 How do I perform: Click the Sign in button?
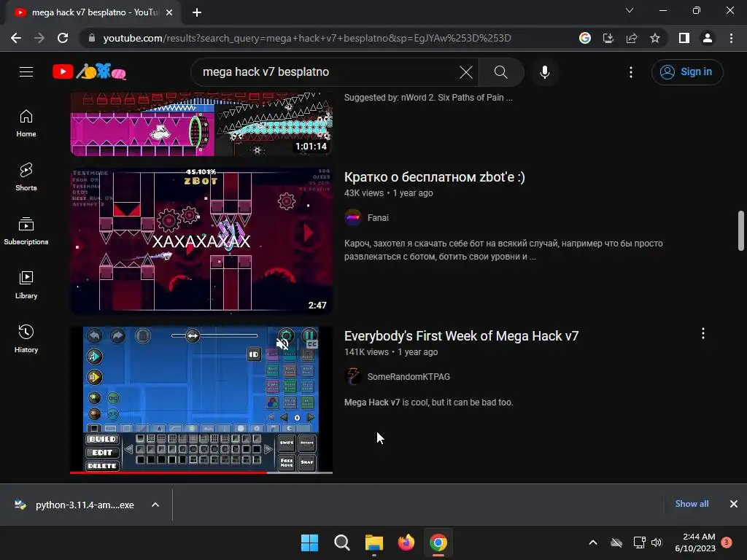tap(686, 72)
